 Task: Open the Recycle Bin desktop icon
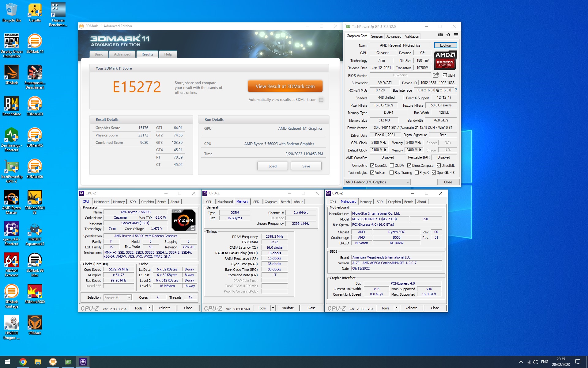coord(12,13)
